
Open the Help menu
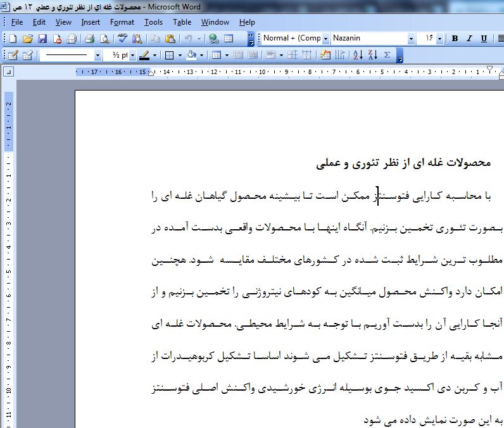247,22
